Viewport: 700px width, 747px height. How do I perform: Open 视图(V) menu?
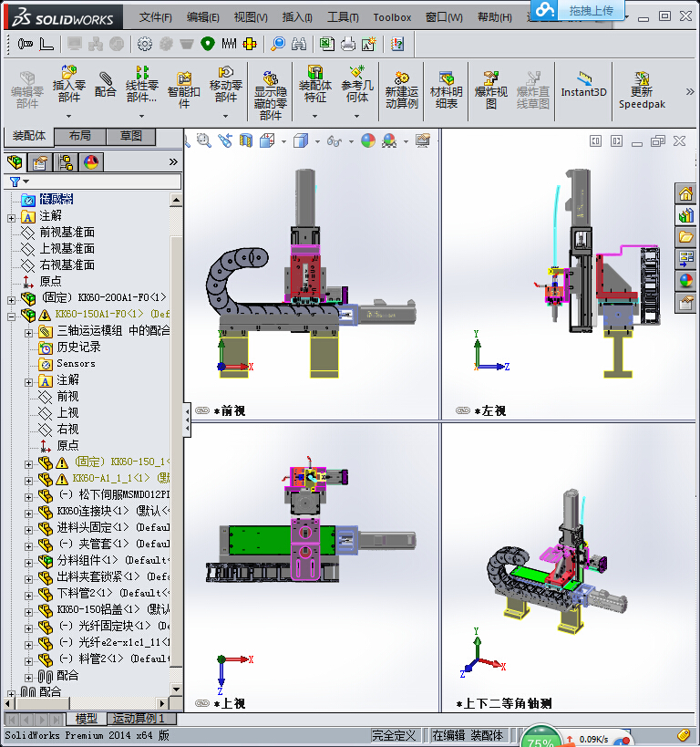point(251,17)
